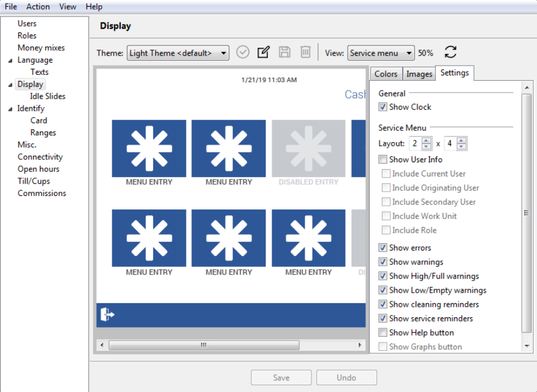Increase the layout columns stepper value
The width and height of the screenshot is (537, 392).
462,140
